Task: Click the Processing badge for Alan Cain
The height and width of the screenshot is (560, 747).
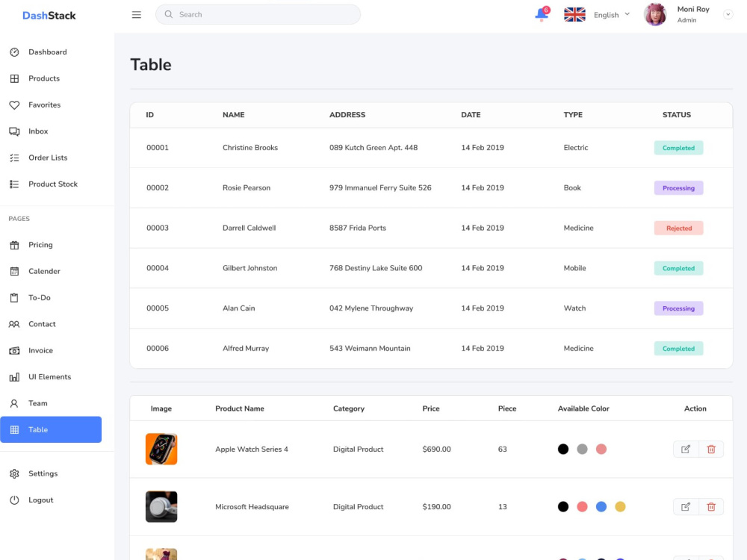Action: pyautogui.click(x=678, y=308)
